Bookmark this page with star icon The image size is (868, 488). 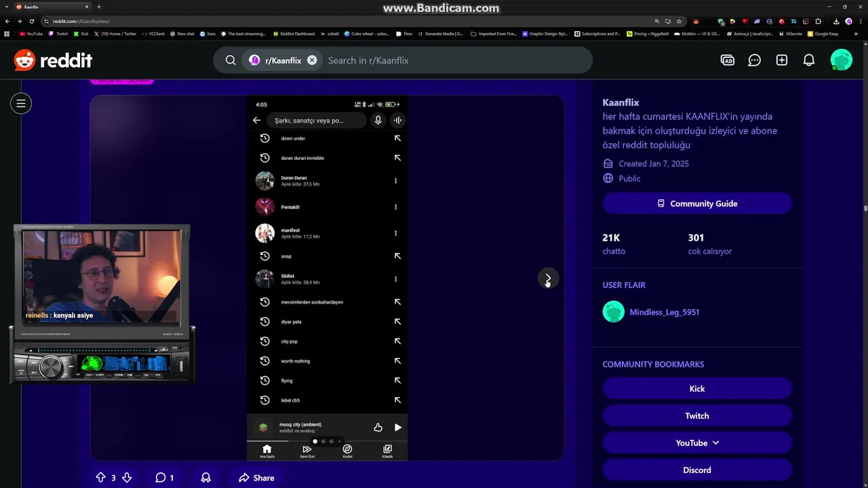pos(679,21)
